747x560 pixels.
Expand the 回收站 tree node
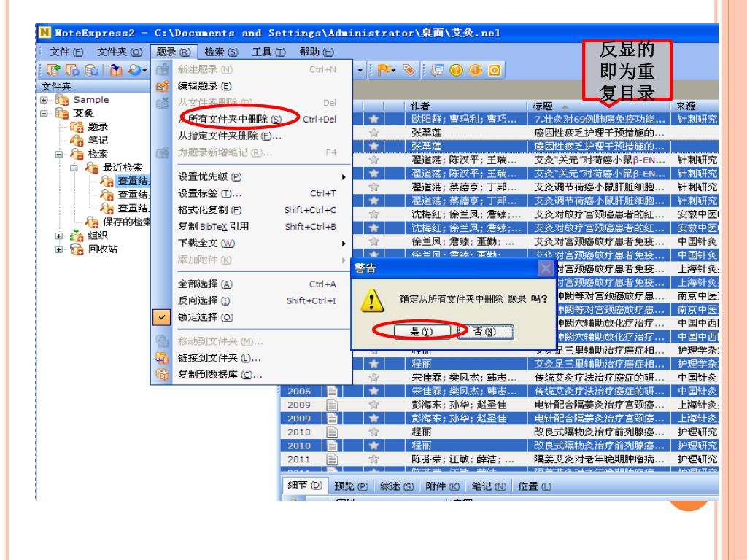pos(58,249)
